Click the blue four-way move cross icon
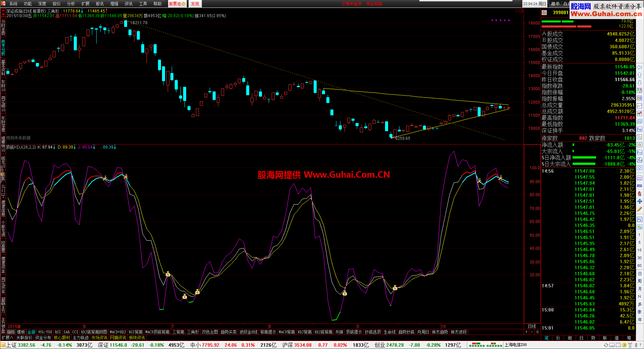This screenshot has width=644, height=349. [x=640, y=201]
